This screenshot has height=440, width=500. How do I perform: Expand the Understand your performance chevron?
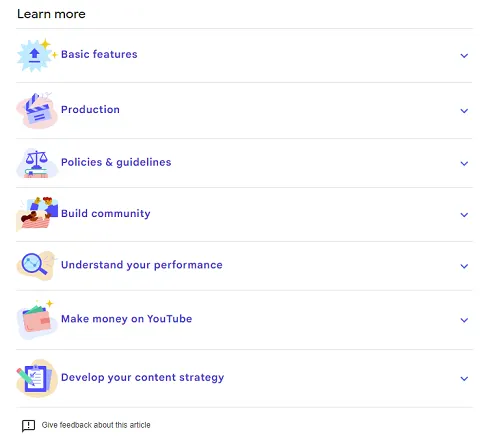pyautogui.click(x=464, y=266)
